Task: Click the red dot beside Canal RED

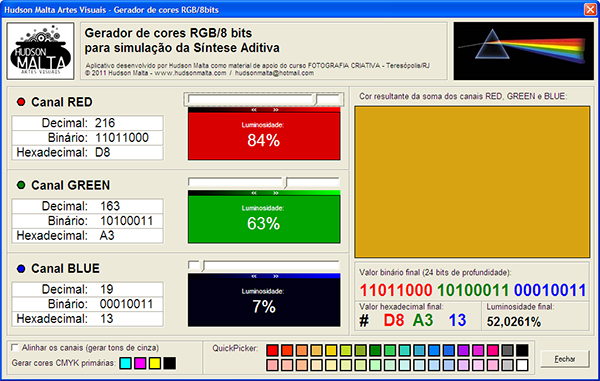Action: (x=21, y=102)
